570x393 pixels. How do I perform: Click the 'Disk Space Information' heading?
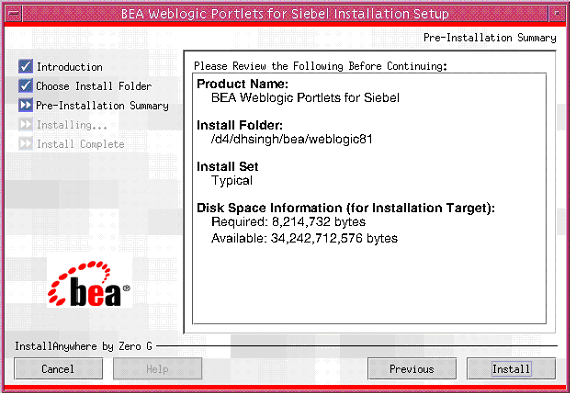click(x=346, y=208)
